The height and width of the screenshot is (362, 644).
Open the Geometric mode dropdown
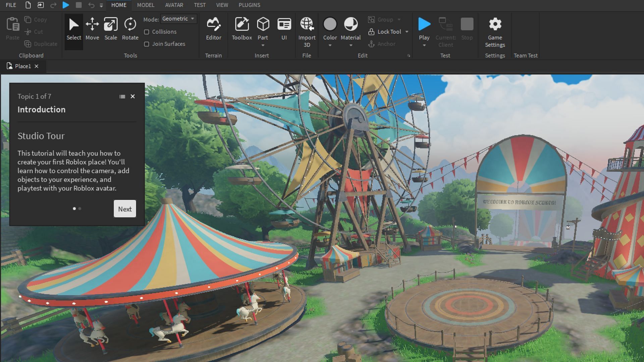click(x=178, y=19)
